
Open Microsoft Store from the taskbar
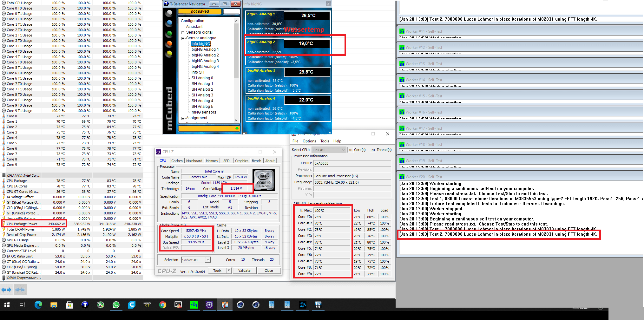69,305
